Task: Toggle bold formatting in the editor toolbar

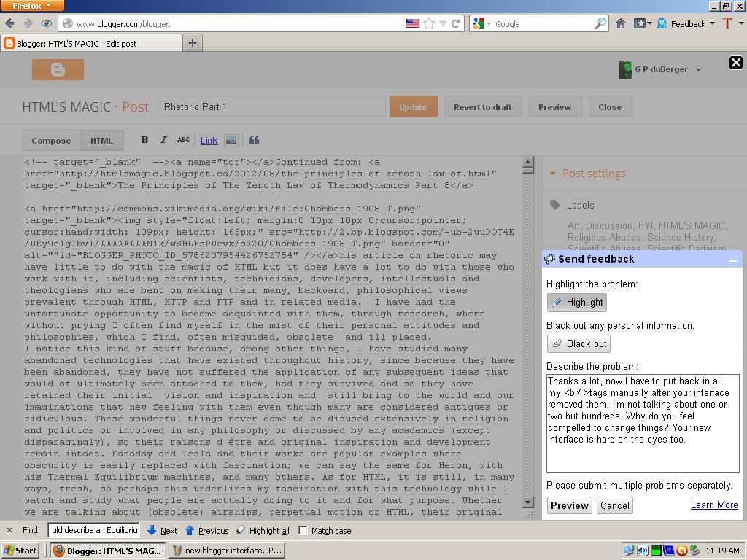Action: click(x=144, y=140)
